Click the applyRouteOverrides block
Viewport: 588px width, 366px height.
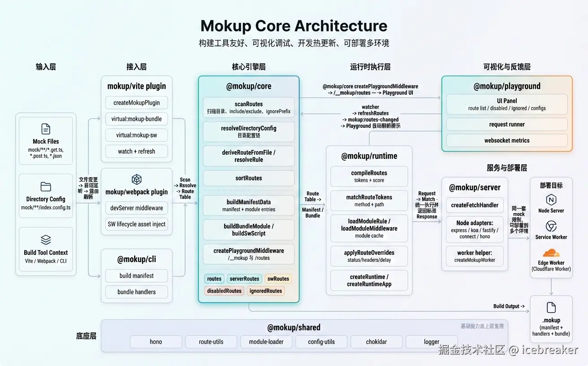point(369,256)
